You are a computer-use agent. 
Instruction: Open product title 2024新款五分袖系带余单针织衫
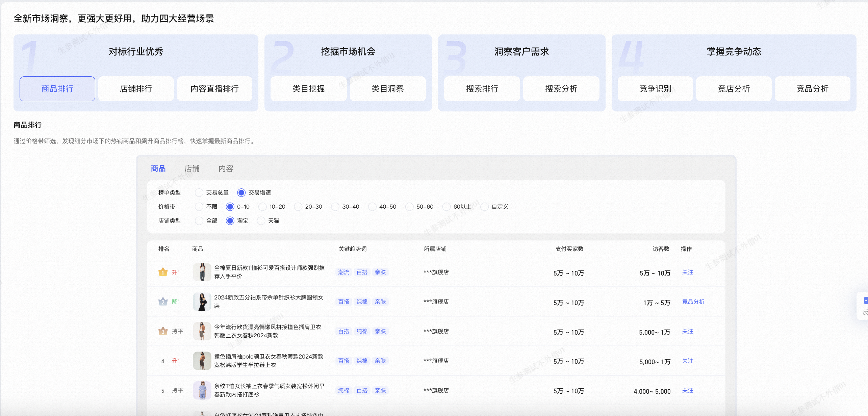[269, 302]
